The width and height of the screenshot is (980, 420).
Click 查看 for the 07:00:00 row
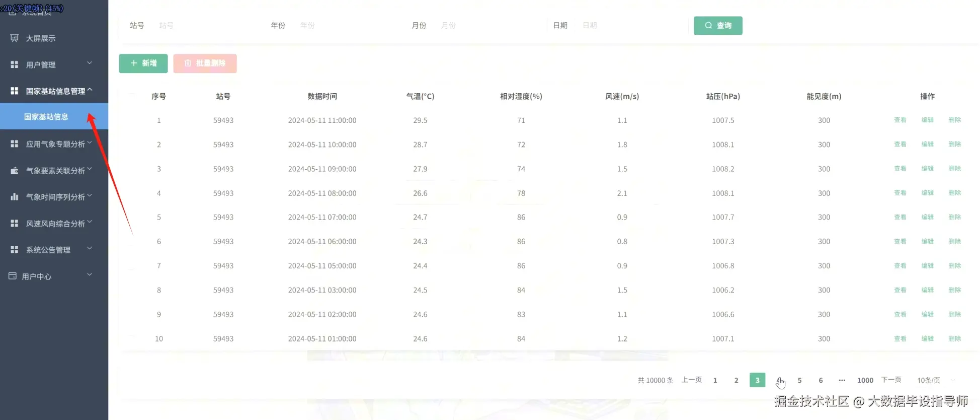coord(900,217)
